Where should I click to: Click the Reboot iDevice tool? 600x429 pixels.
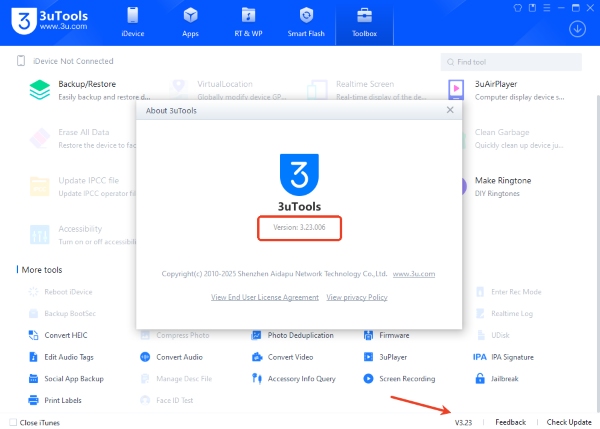60,292
